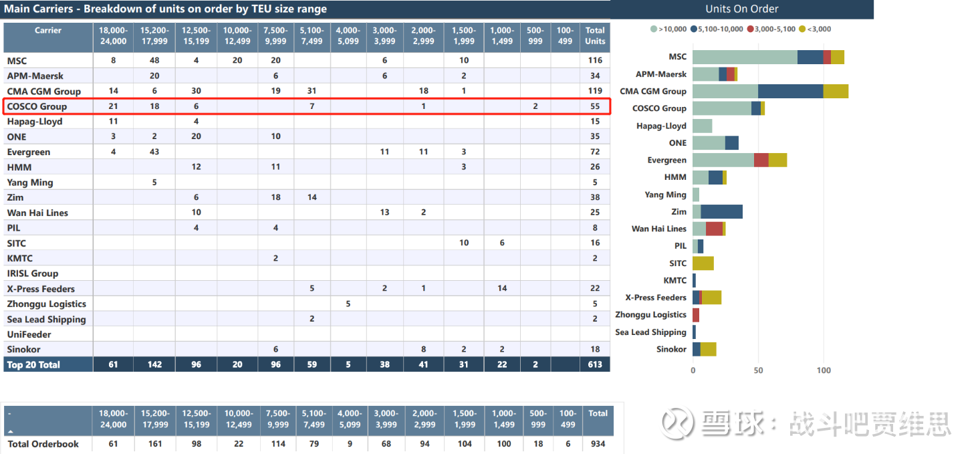Select X-Press Feeders name in the table

tap(41, 289)
